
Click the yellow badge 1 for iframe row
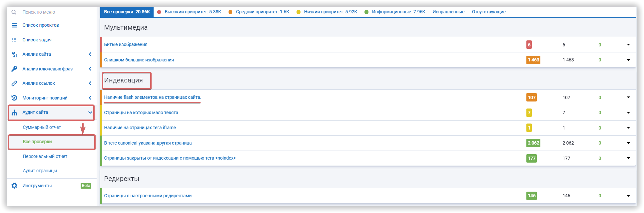point(529,128)
